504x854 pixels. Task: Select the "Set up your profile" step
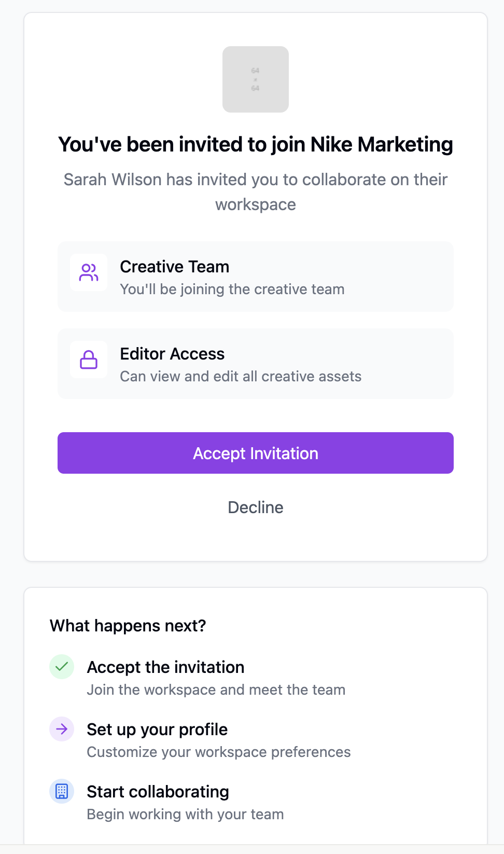click(x=157, y=729)
